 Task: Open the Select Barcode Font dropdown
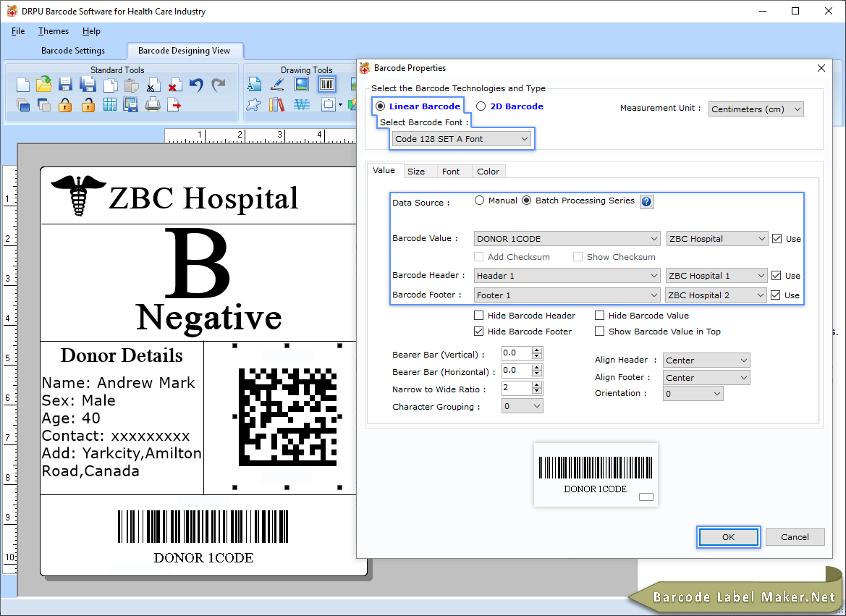462,139
